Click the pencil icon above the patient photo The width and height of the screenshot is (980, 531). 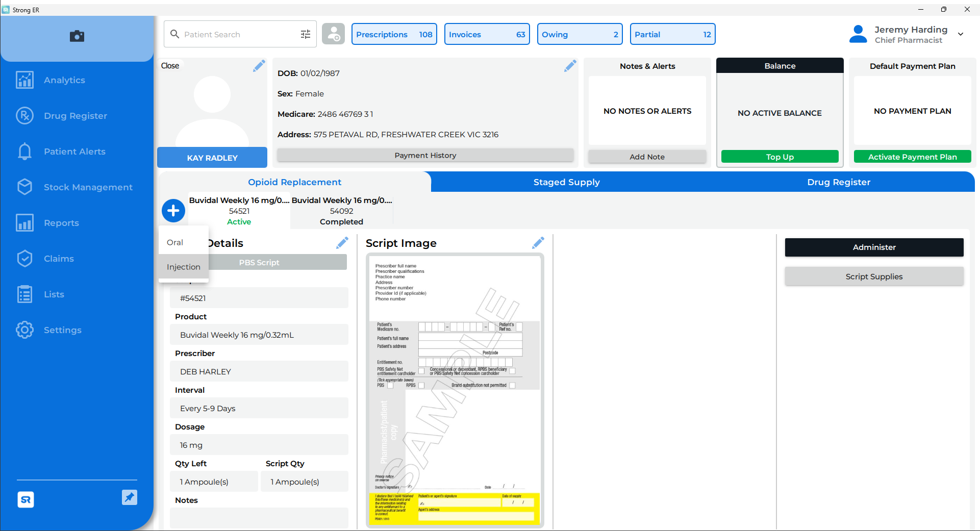pos(259,66)
